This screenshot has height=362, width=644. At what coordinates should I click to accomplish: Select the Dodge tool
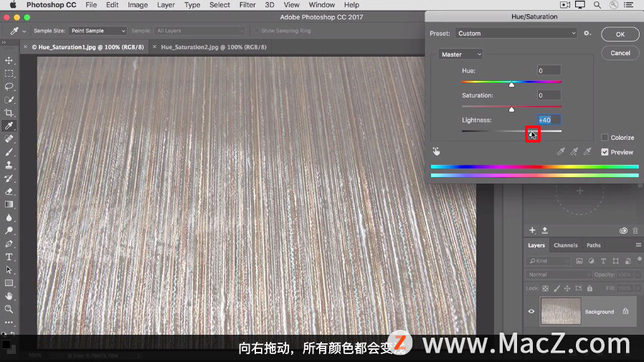[x=9, y=231]
